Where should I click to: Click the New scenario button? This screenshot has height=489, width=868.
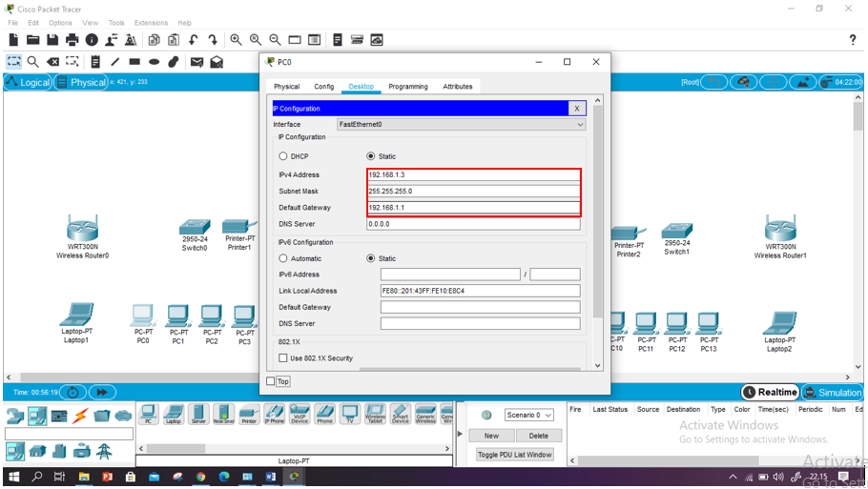491,436
